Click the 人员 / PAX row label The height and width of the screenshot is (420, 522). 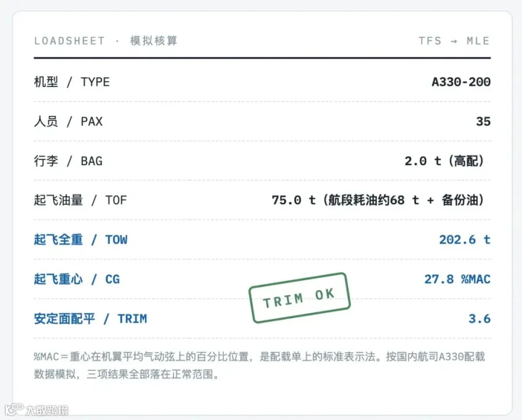[68, 122]
